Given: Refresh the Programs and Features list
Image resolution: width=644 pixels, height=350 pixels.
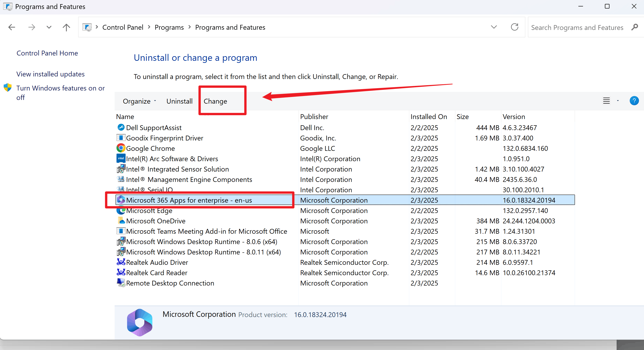Looking at the screenshot, I should (x=514, y=27).
